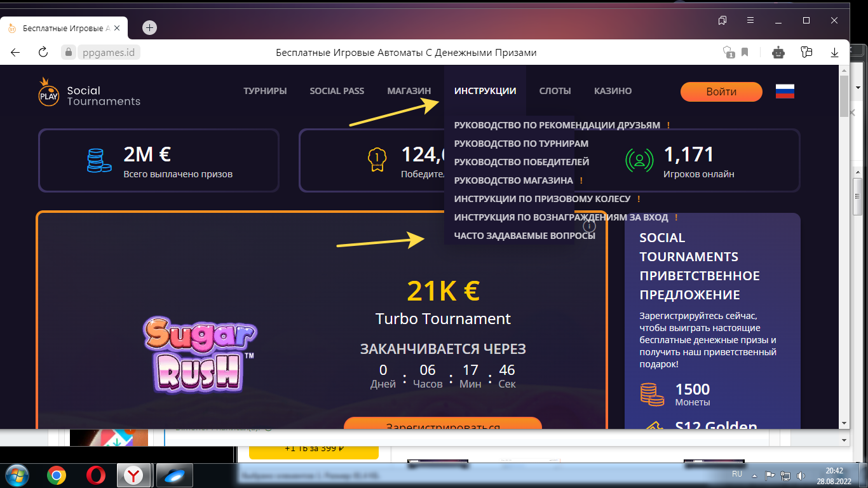868x488 pixels.
Task: Click the 2M € total prizes value
Action: 147,154
